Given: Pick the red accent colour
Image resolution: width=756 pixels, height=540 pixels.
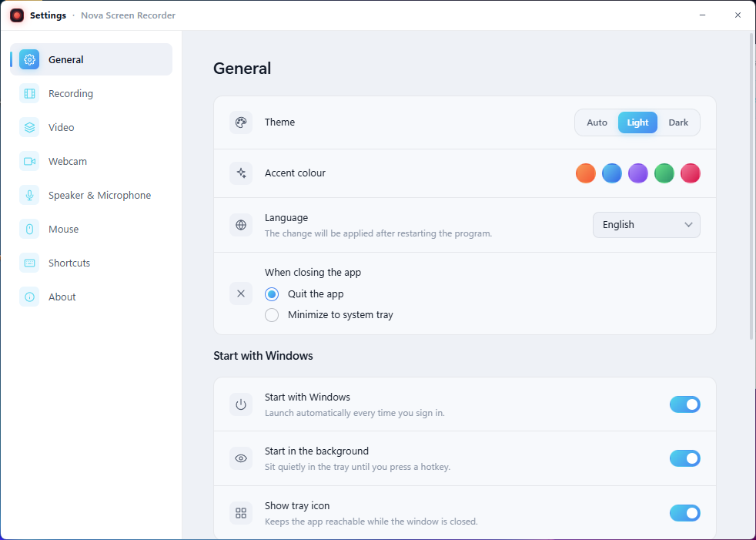Looking at the screenshot, I should 690,173.
